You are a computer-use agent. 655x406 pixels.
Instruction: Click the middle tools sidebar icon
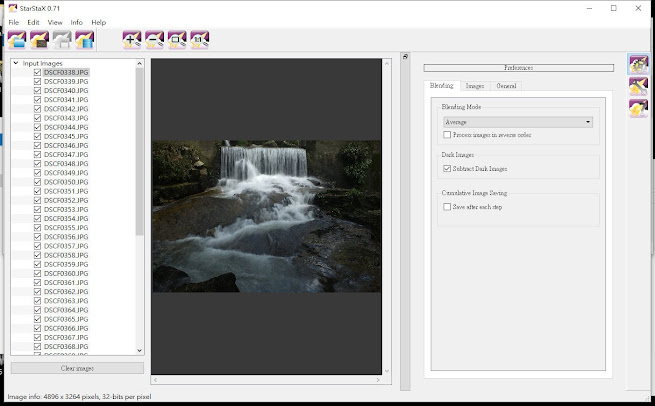pos(638,86)
